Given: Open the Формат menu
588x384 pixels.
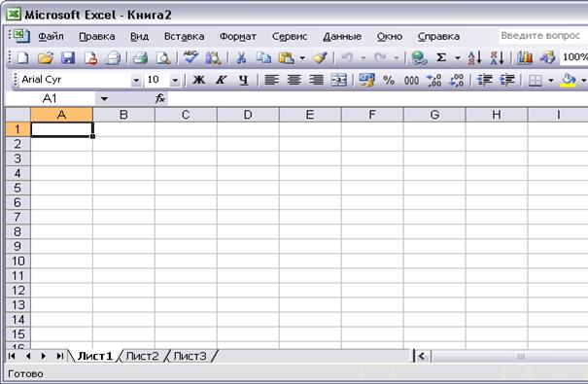Looking at the screenshot, I should click(238, 36).
